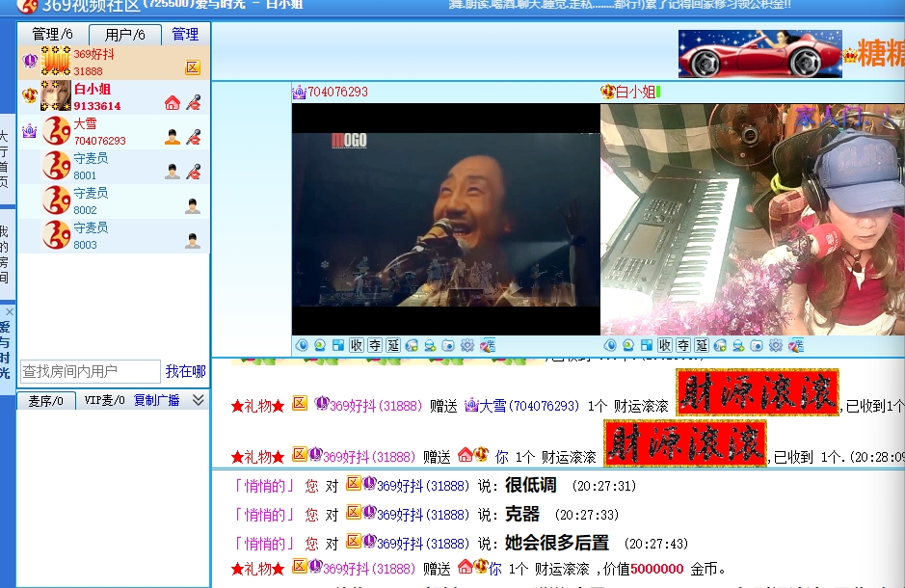Screen dimensions: 905x588
Task: Click the 我在哪 link
Action: pyautogui.click(x=185, y=371)
